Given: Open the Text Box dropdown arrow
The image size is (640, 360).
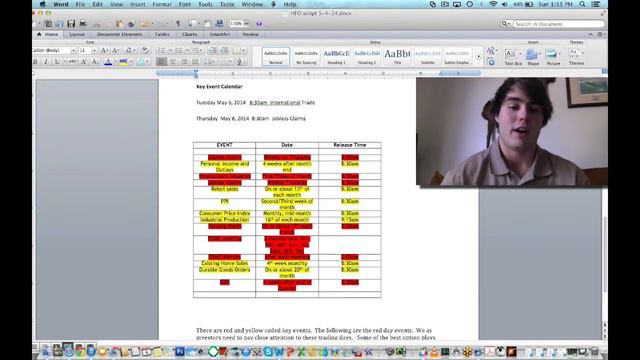Looking at the screenshot, I should click(520, 54).
